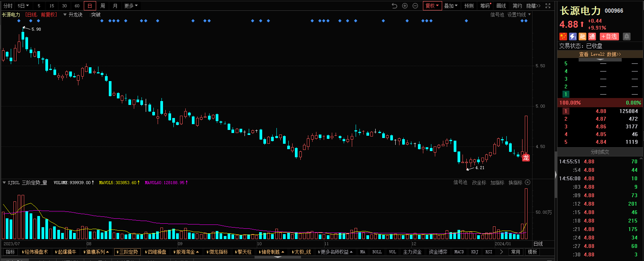
Task: Select MACD indicator tab
Action: (459, 252)
